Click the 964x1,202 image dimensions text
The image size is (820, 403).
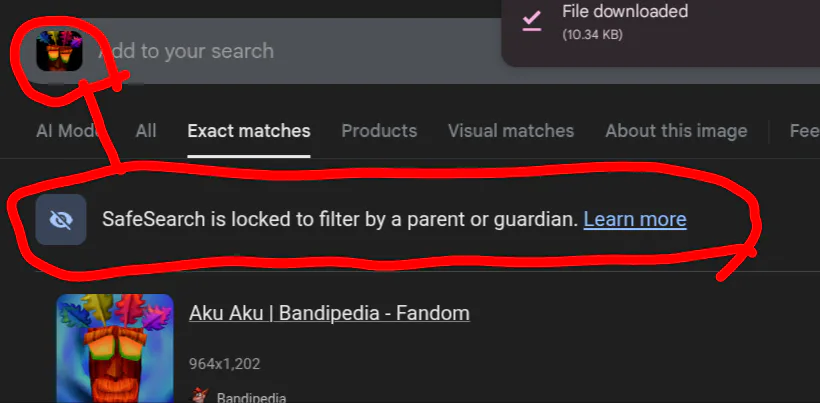[x=224, y=364]
